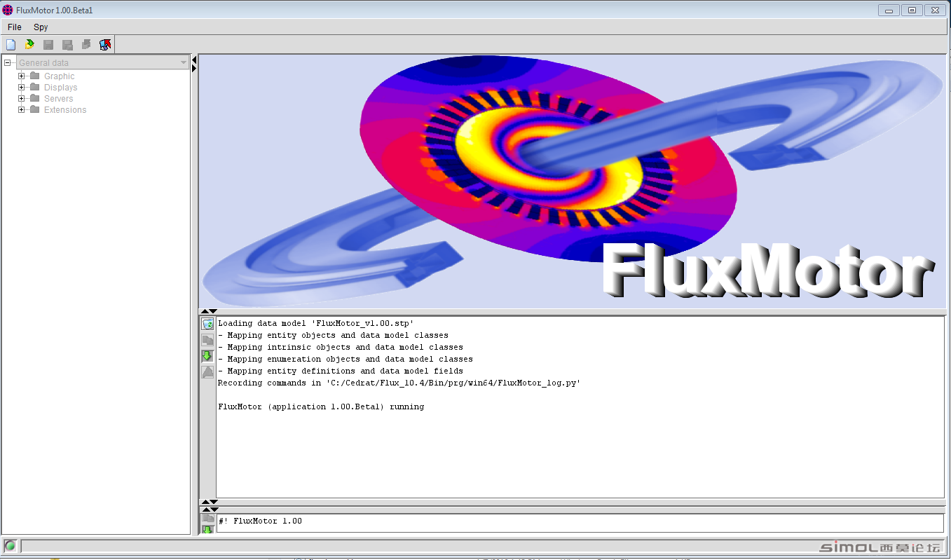Image resolution: width=951 pixels, height=560 pixels.
Task: Click the 'Recording commands in' log line
Action: 399,383
